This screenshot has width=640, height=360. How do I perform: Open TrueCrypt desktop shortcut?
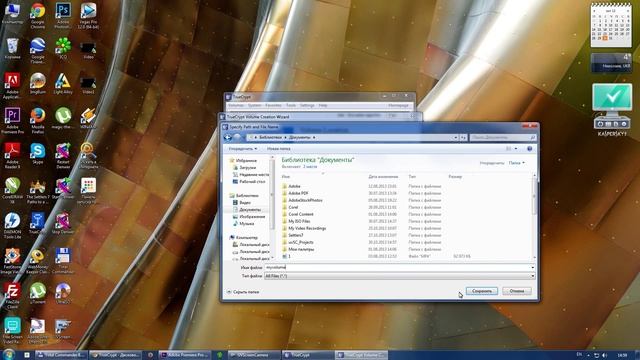(x=38, y=224)
